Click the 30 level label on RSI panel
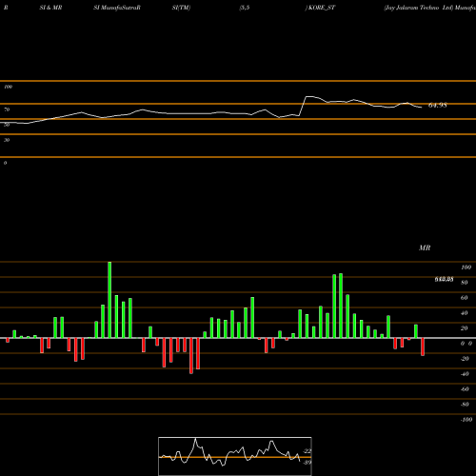476x476 pixels. point(7,140)
